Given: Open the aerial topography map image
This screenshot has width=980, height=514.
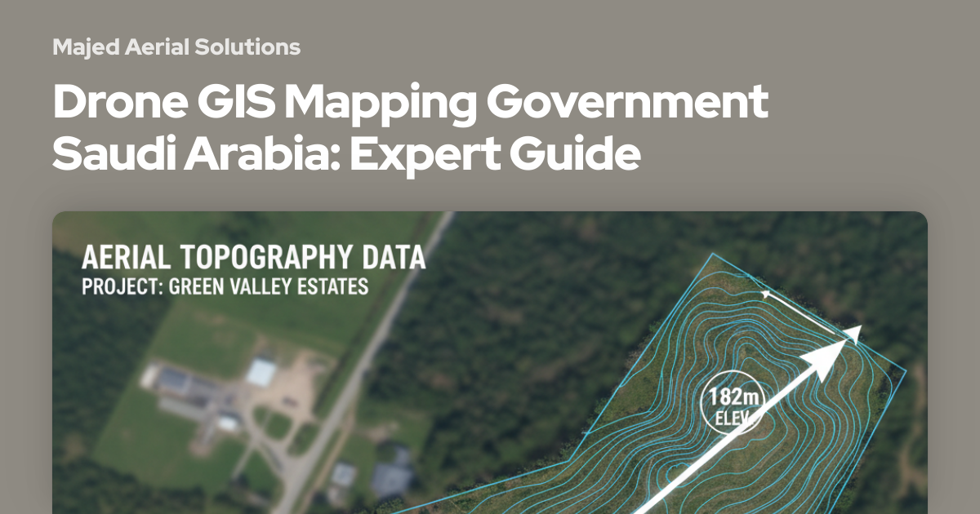Looking at the screenshot, I should (x=490, y=363).
